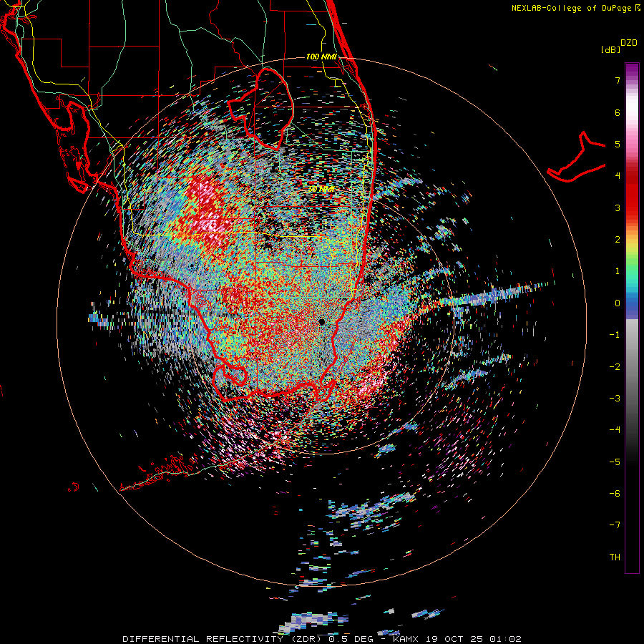The width and height of the screenshot is (644, 644).
Task: Click the -3 value on the color scale
Action: pos(615,398)
